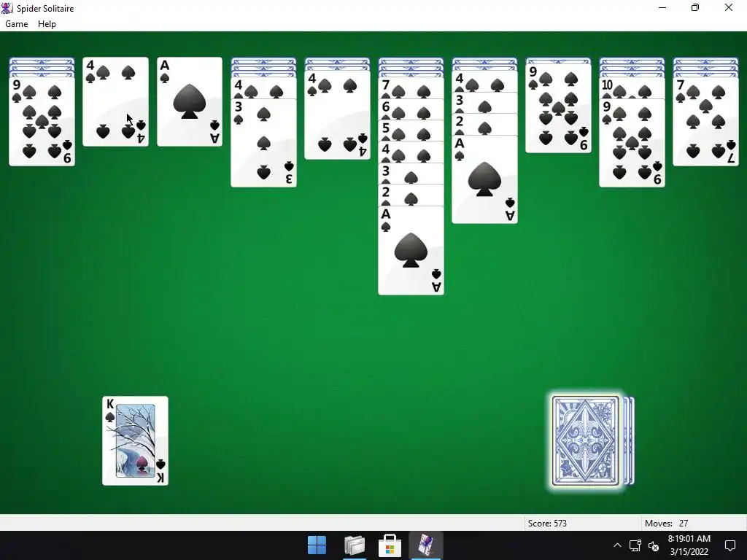Click the Spider Solitaire taskbar icon
The image size is (747, 560).
[x=426, y=545]
